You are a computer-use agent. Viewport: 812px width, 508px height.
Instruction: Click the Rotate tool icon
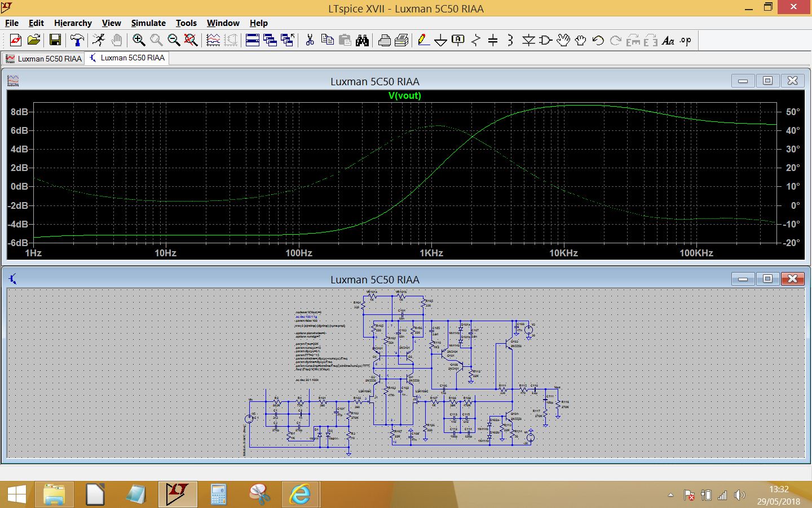point(633,40)
